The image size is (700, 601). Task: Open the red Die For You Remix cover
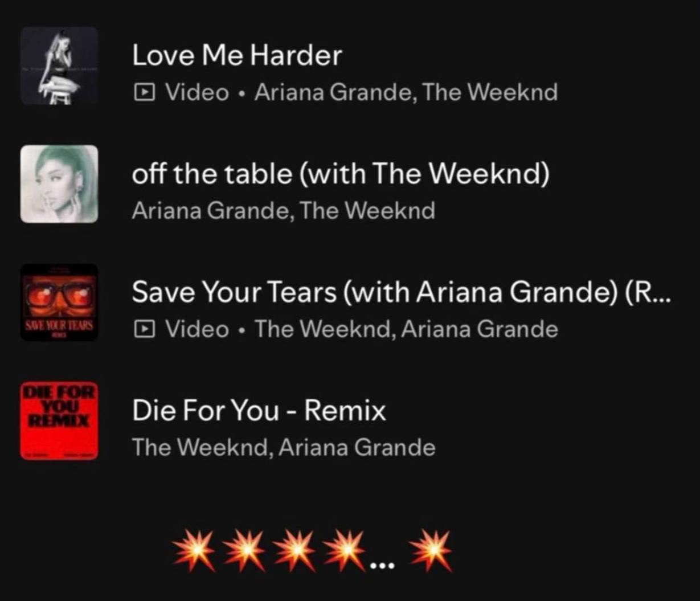point(59,421)
